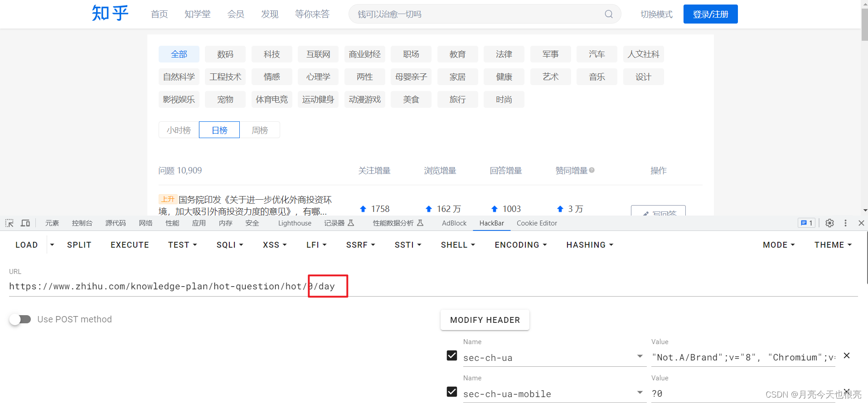
Task: Uncheck the sec-ch-ua-mobile header checkbox
Action: click(452, 392)
